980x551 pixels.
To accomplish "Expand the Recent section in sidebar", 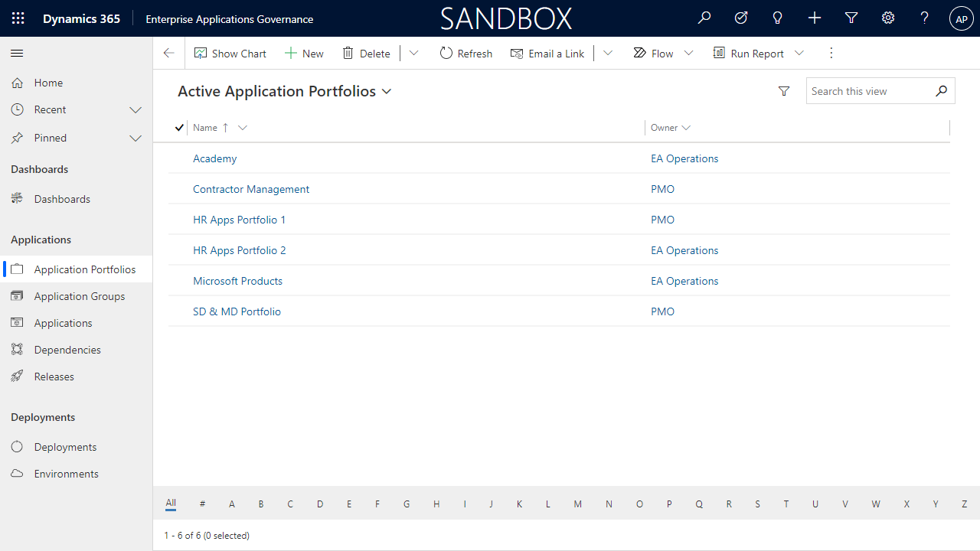I will click(x=136, y=109).
